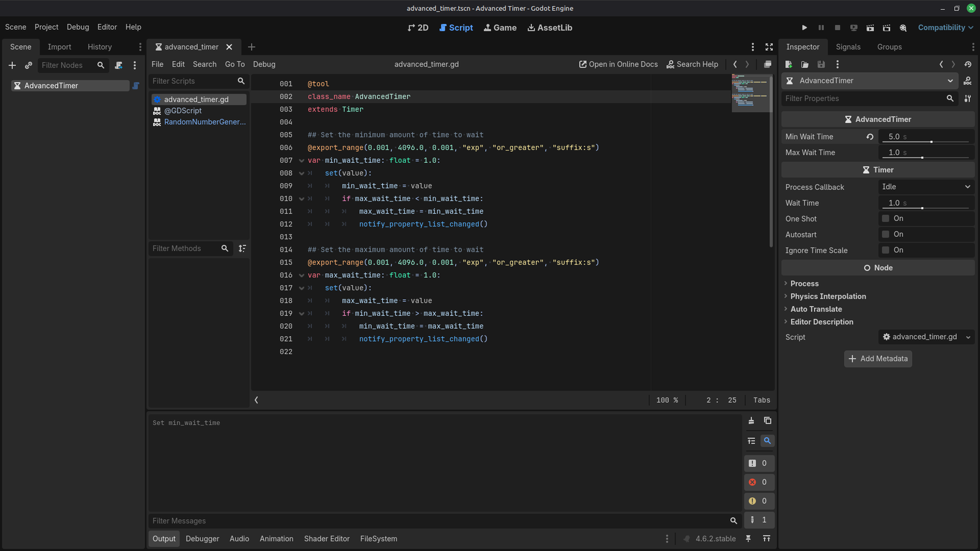
Task: Toggle distraction-free mode expand icon
Action: pyautogui.click(x=769, y=47)
